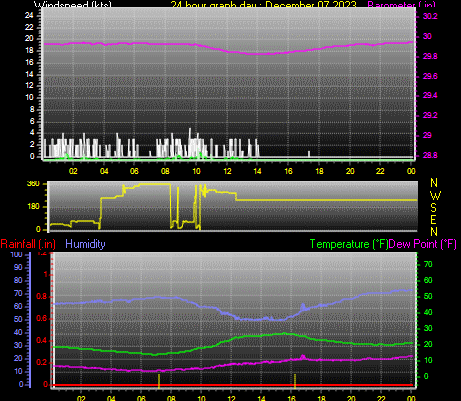
Task: Click the E on wind direction scale
Action: 433,220
